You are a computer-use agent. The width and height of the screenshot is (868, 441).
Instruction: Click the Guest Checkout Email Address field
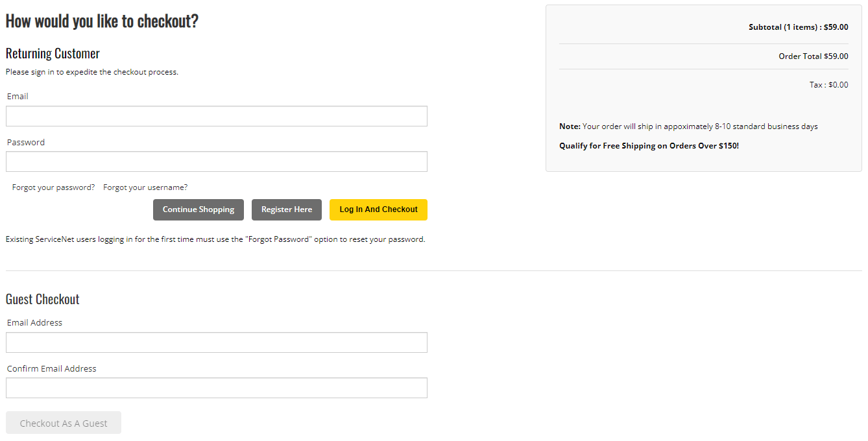(x=216, y=342)
